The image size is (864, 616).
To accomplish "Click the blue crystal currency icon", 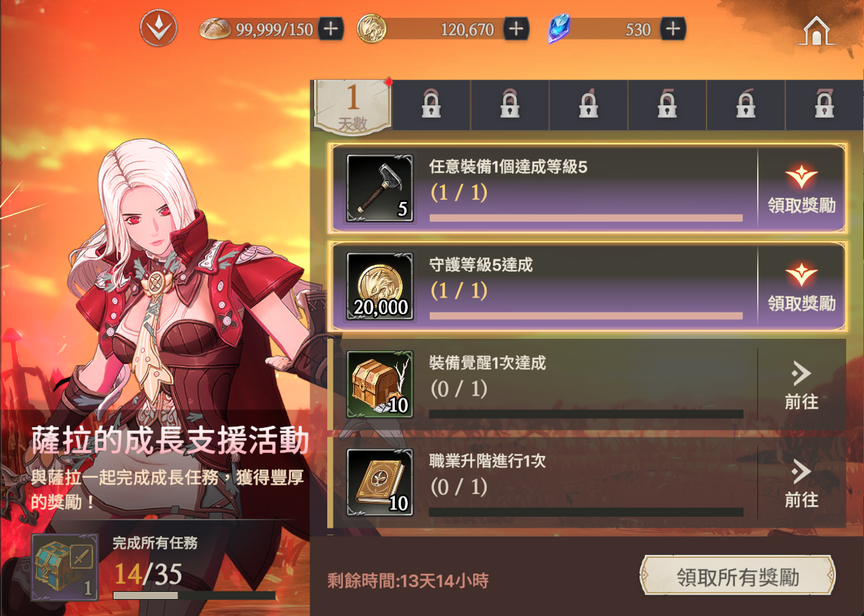I will coord(559,29).
